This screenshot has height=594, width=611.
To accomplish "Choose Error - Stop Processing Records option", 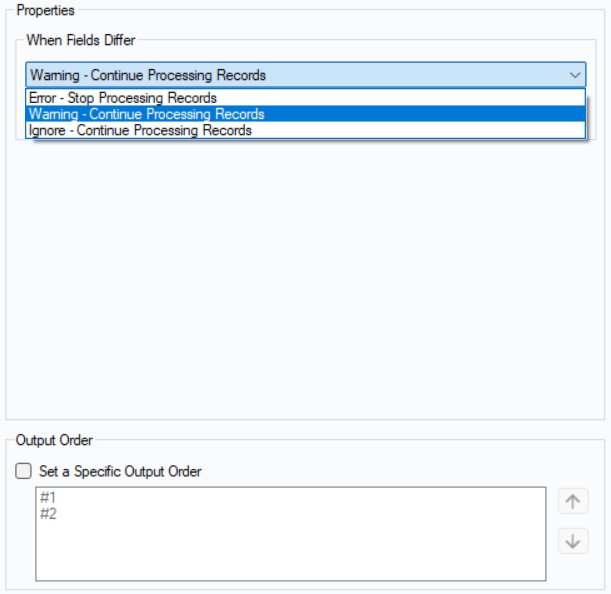I will click(123, 98).
